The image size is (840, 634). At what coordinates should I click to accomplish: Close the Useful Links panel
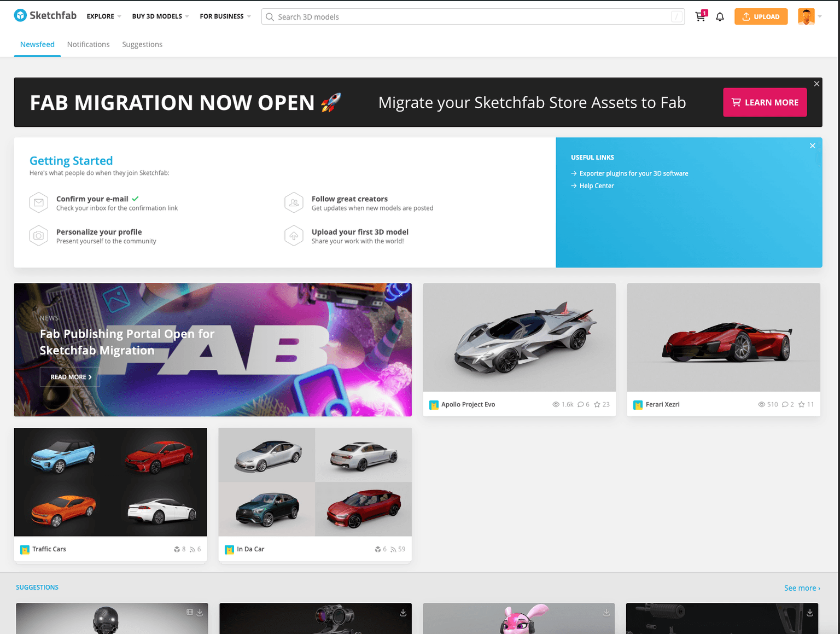[812, 146]
